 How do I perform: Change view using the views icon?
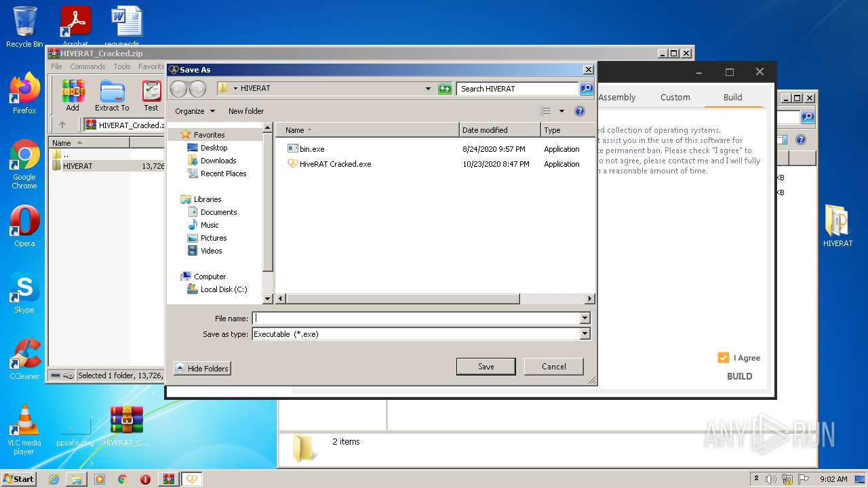coord(545,111)
